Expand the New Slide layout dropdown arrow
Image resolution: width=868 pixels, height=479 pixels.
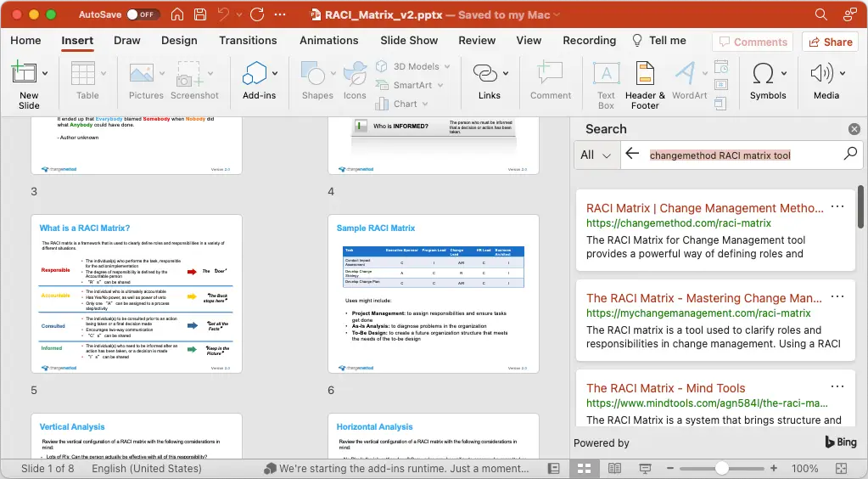point(45,73)
